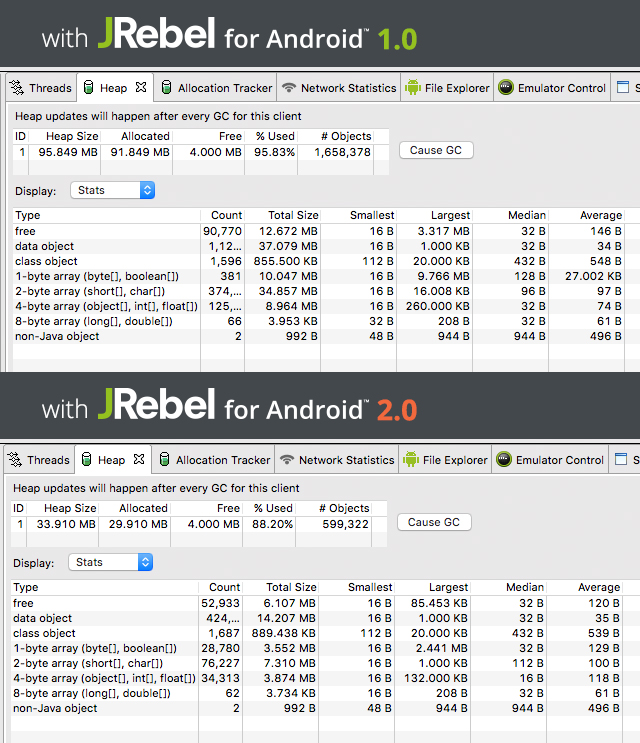This screenshot has width=640, height=743.
Task: Click Total Size column header in 2.0 stats table
Action: (x=280, y=587)
